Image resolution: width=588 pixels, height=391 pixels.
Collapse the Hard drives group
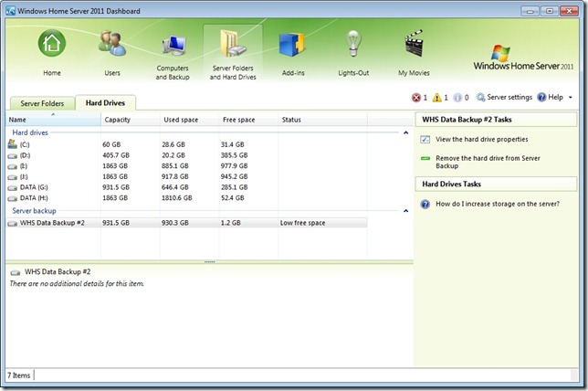(x=405, y=133)
